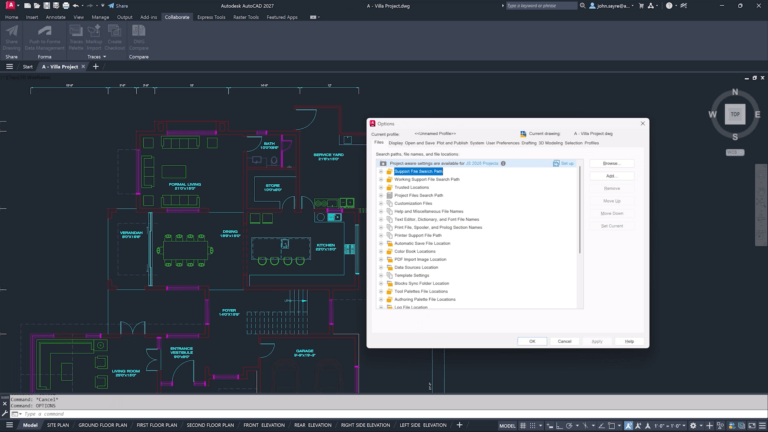Select the GROUND FLOOR PLAN layout tab

click(102, 425)
